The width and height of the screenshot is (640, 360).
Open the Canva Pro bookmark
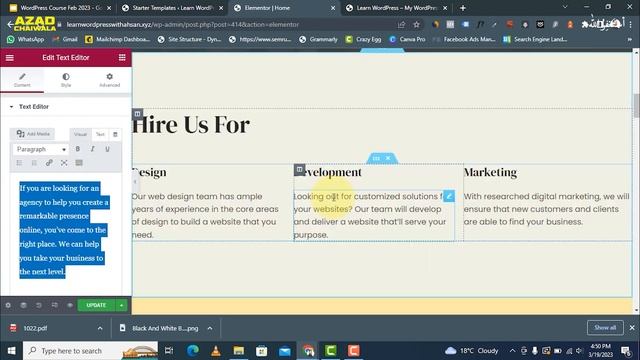(x=407, y=40)
